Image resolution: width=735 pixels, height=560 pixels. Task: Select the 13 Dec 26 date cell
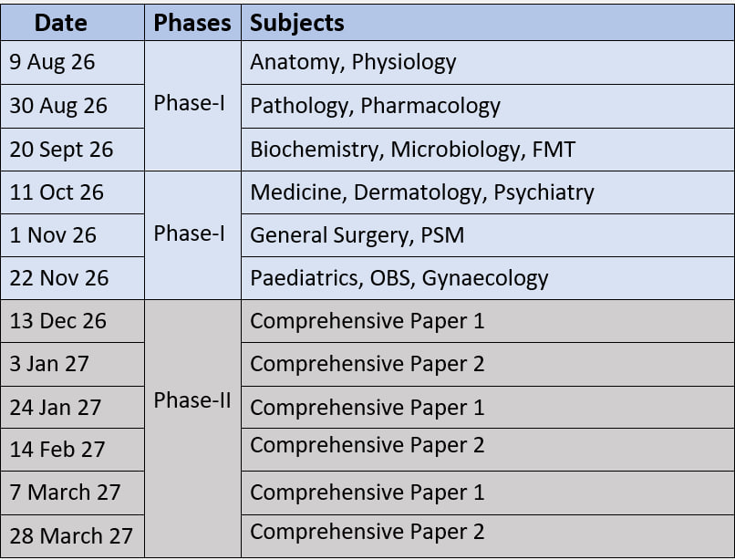(x=73, y=321)
